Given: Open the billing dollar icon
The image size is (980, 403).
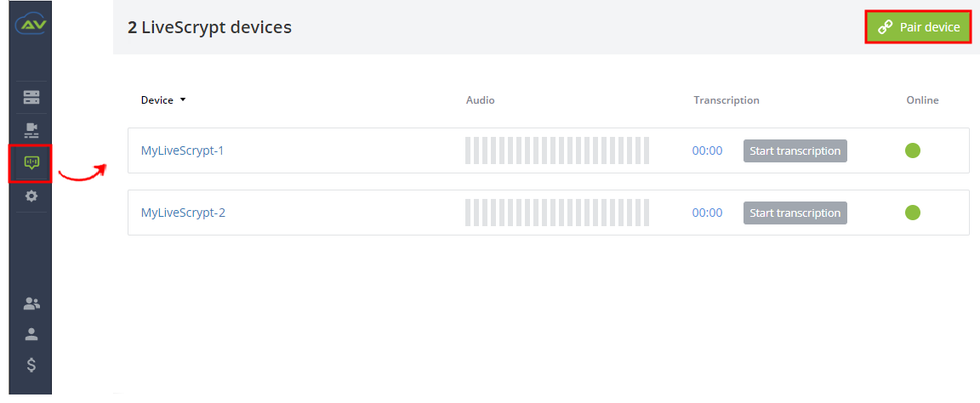Looking at the screenshot, I should 31,365.
